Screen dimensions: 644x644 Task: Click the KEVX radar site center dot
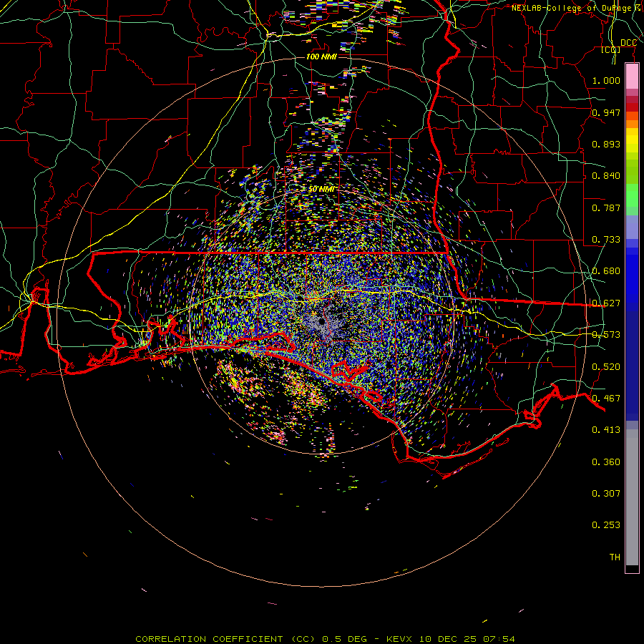pos(321,321)
